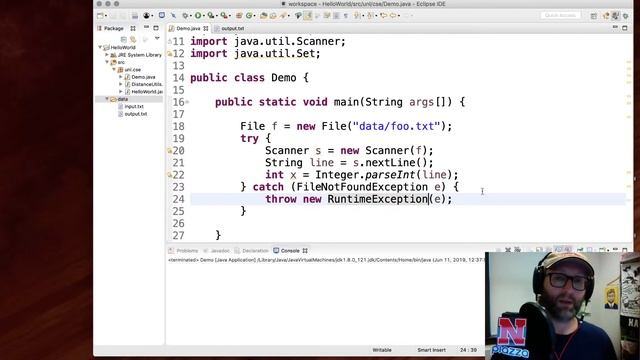Select input.txt in the data folder
640x360 pixels.
coord(134,106)
